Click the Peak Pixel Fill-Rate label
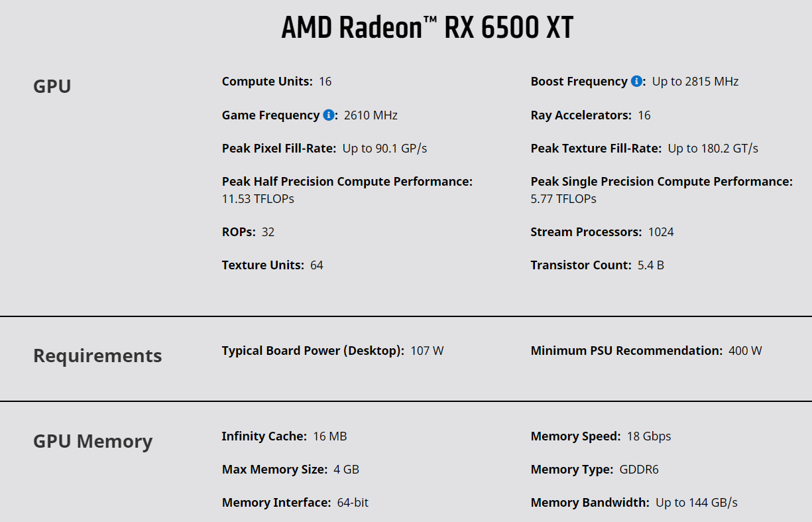 [279, 148]
